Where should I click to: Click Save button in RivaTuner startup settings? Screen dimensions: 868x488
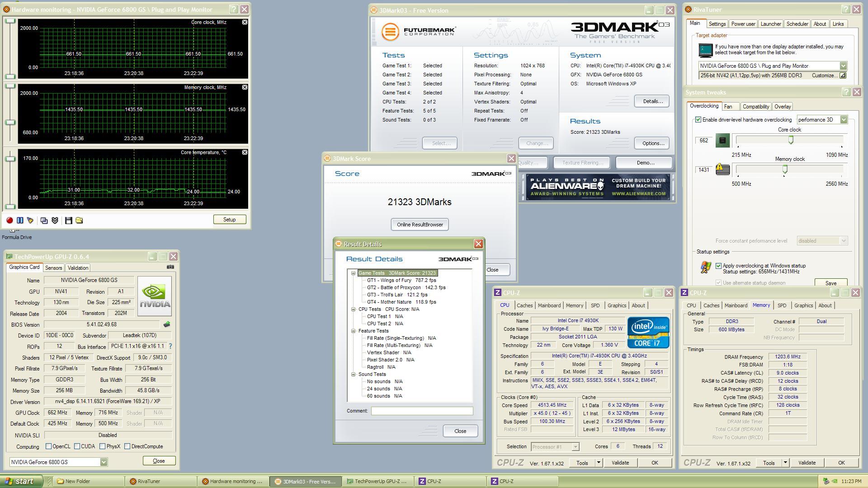830,283
